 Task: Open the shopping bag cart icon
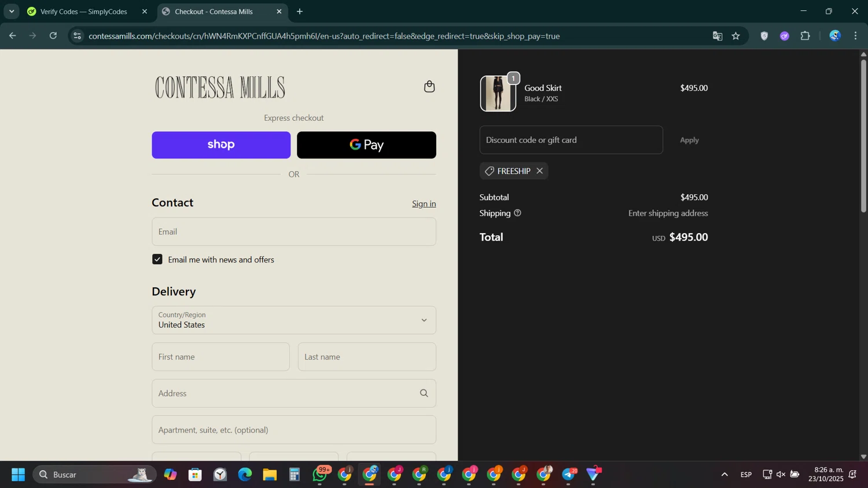(x=429, y=87)
